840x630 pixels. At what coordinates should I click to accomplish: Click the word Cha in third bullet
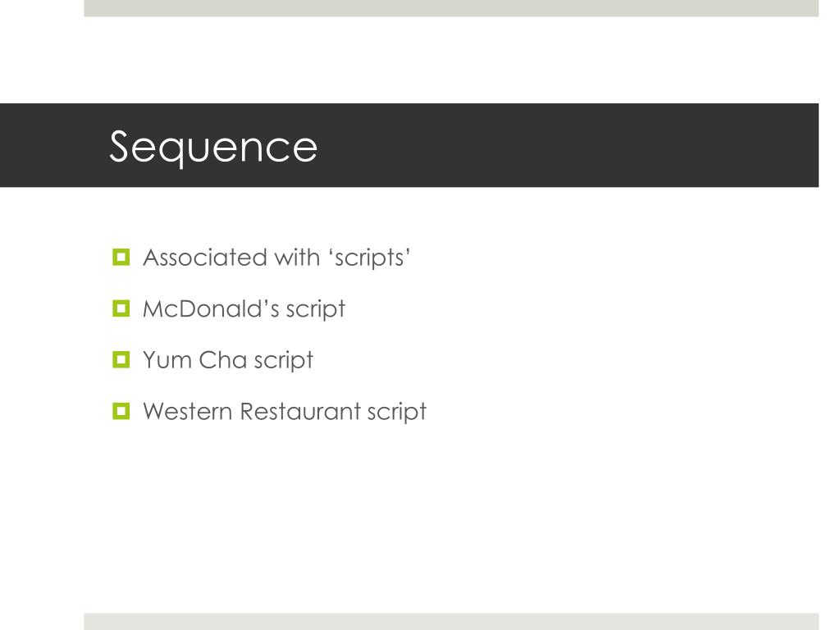[x=223, y=360]
